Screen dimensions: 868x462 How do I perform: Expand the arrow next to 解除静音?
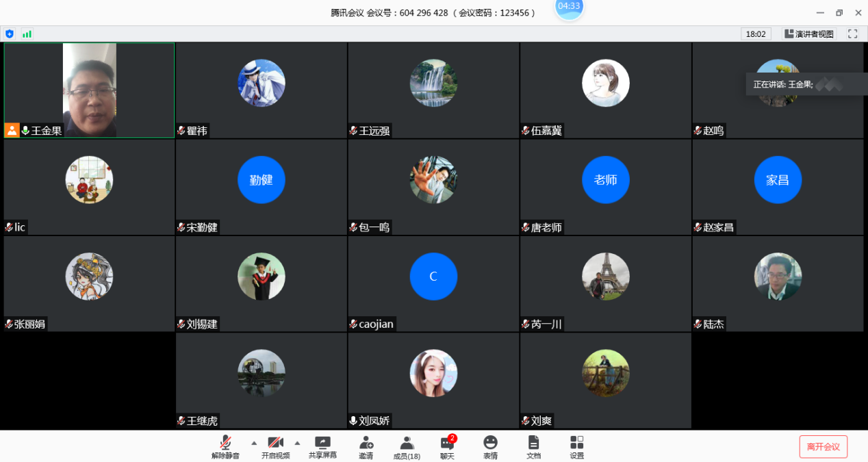(x=254, y=442)
